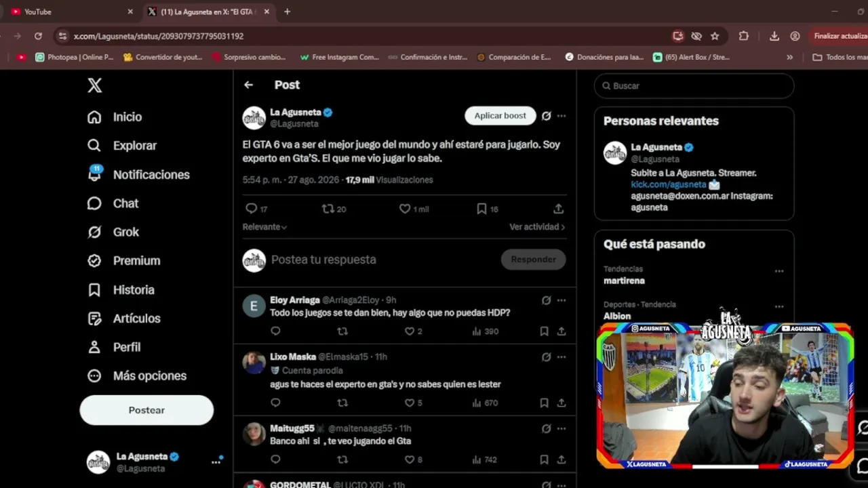Open the main post's three-dot menu
This screenshot has height=488, width=868.
coord(561,116)
